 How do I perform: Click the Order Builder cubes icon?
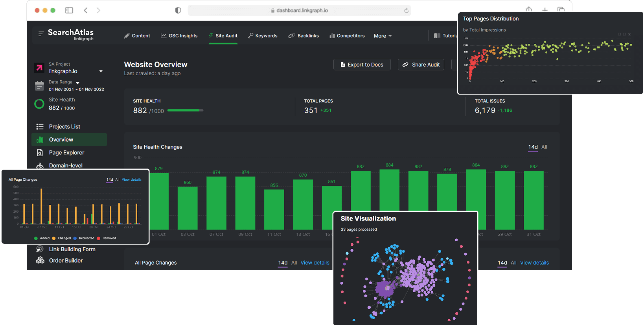[40, 260]
